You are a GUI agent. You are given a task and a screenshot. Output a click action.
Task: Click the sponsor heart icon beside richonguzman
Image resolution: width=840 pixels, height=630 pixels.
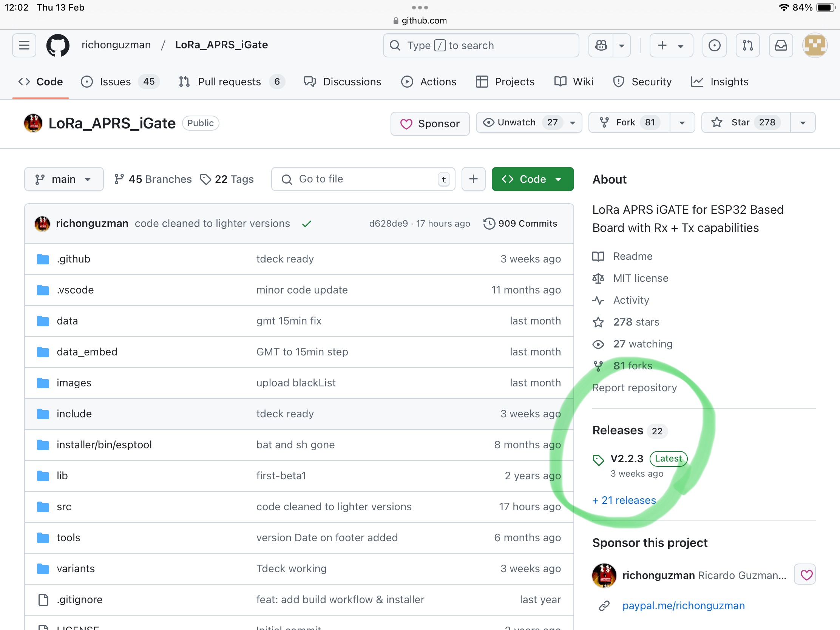click(x=806, y=575)
